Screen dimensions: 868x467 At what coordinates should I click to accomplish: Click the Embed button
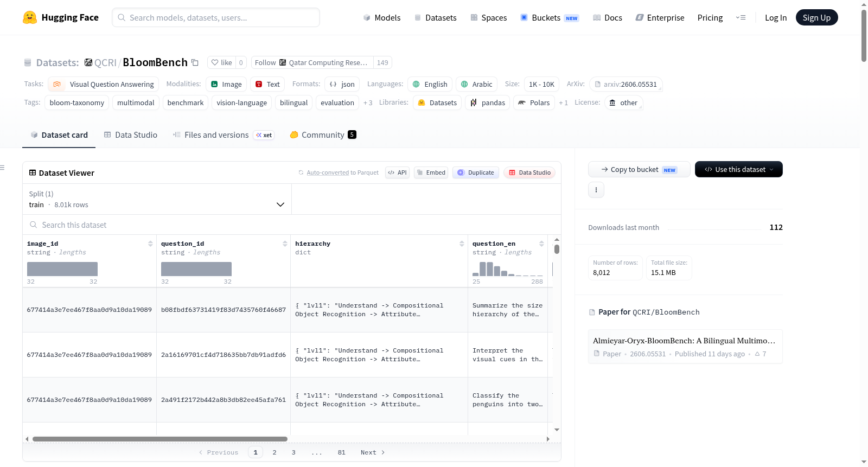(x=431, y=172)
